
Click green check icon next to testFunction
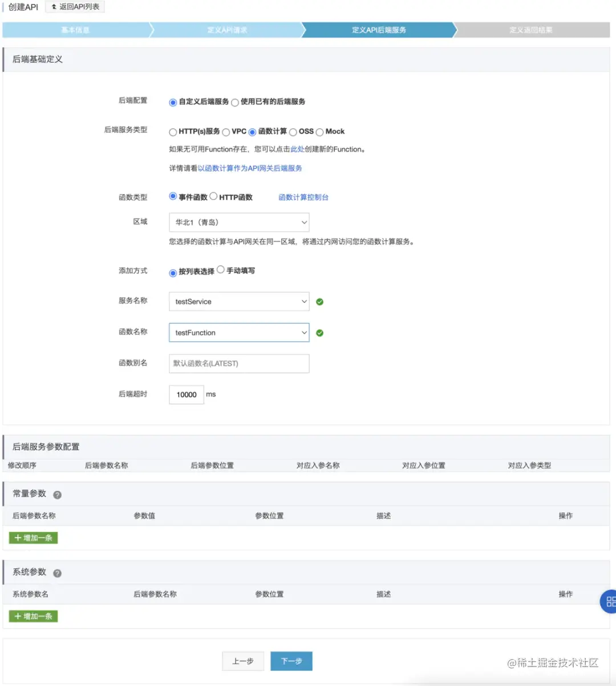click(x=320, y=333)
